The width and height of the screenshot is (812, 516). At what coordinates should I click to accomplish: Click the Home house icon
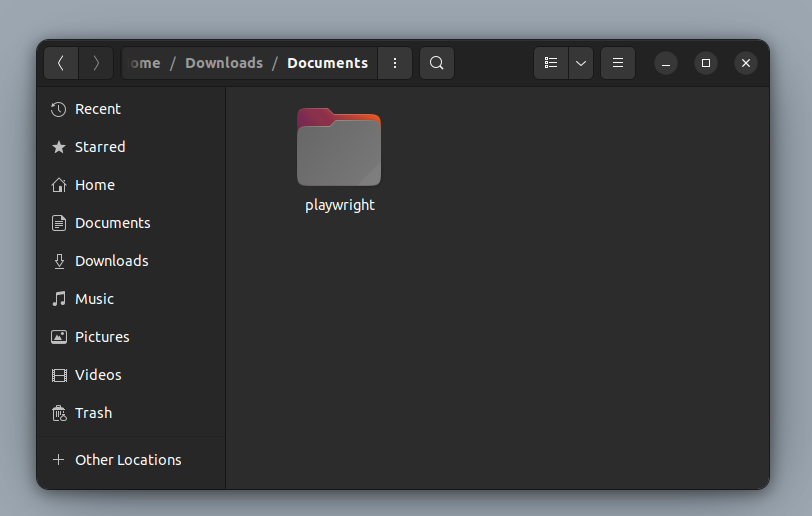click(x=59, y=185)
